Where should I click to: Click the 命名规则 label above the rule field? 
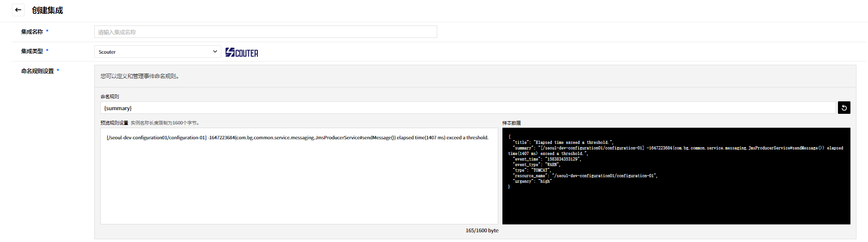110,97
